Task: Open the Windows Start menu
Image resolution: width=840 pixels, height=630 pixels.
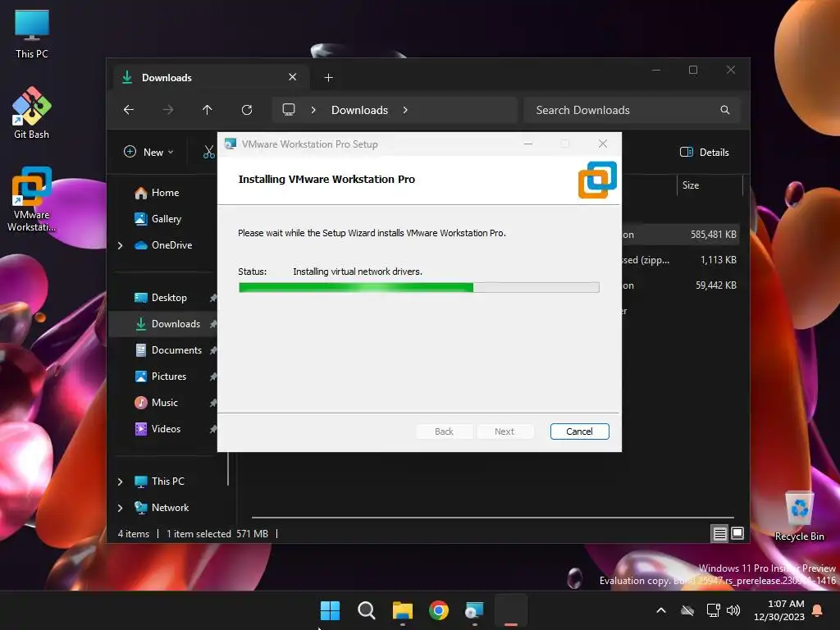Action: 330,610
